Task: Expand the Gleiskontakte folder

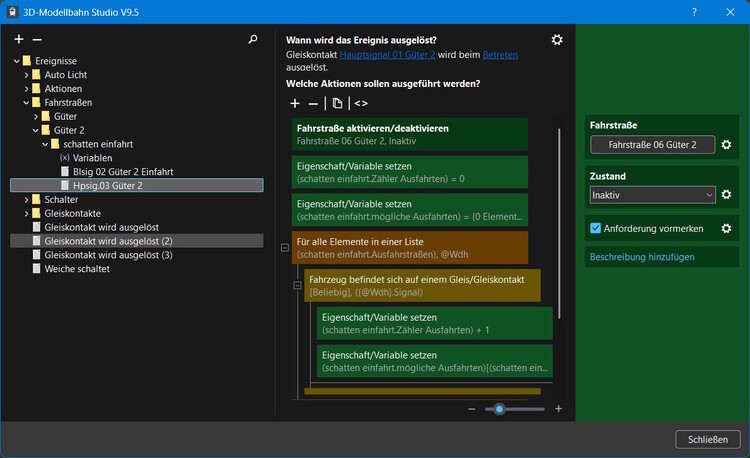Action: (25, 213)
